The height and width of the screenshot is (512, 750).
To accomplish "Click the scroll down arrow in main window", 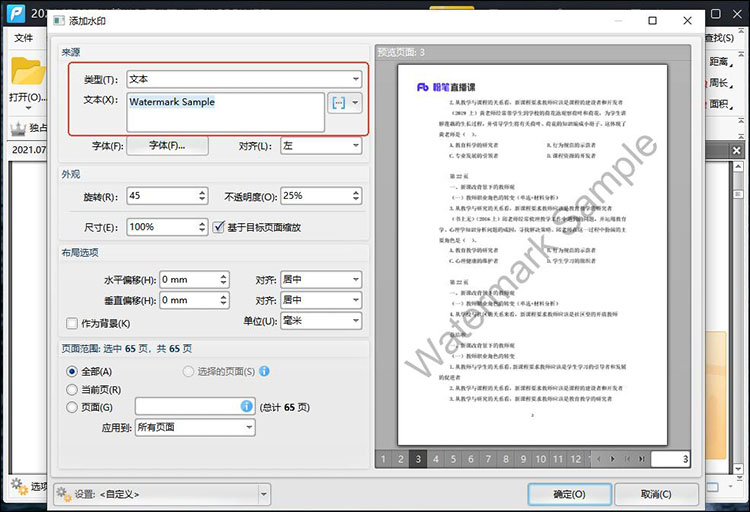I will pos(738,468).
